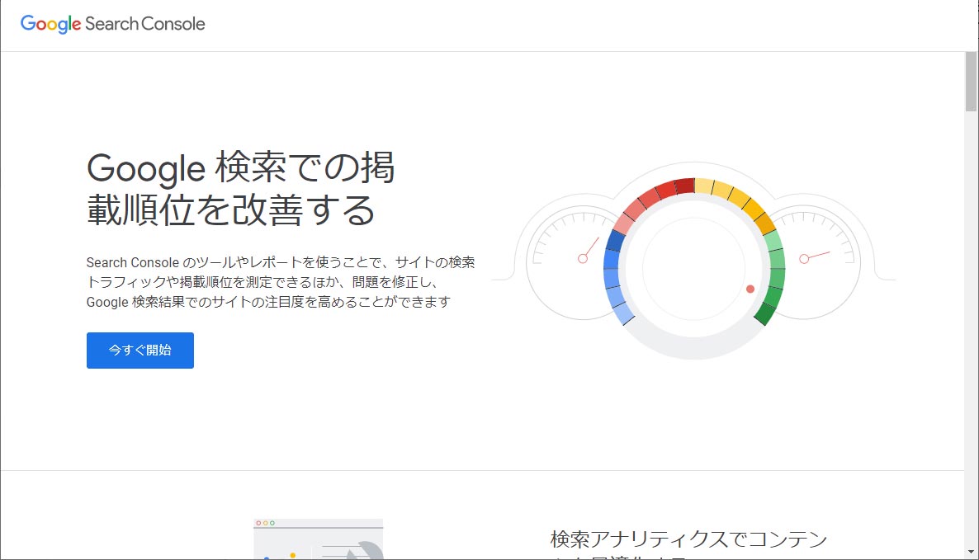Click the Google 検索での掲載順位を改善する heading
The width and height of the screenshot is (979, 560).
(240, 188)
